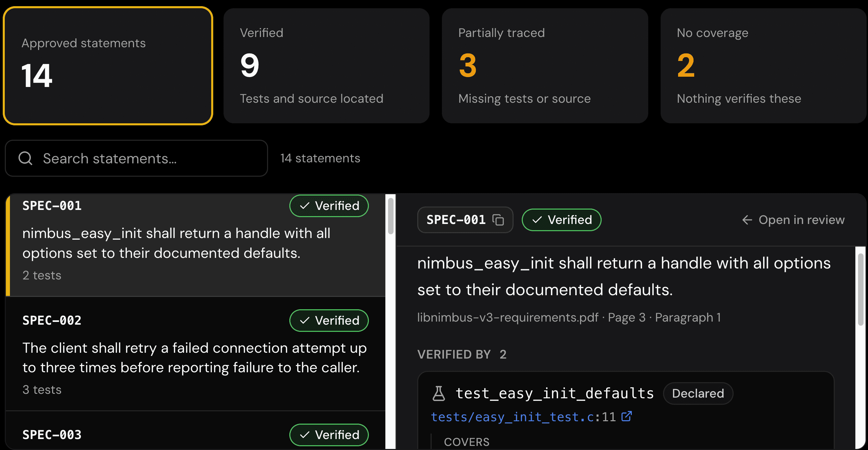Click the test_easy_init_defaults test name
The height and width of the screenshot is (450, 868).
tap(555, 393)
